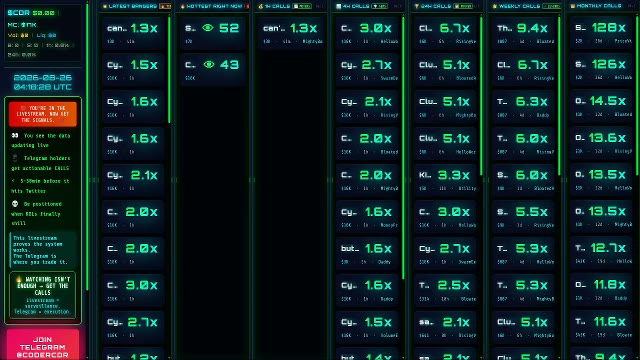The width and height of the screenshot is (640, 360).
Task: Select the Hottest Right Now column header
Action: coord(214,6)
